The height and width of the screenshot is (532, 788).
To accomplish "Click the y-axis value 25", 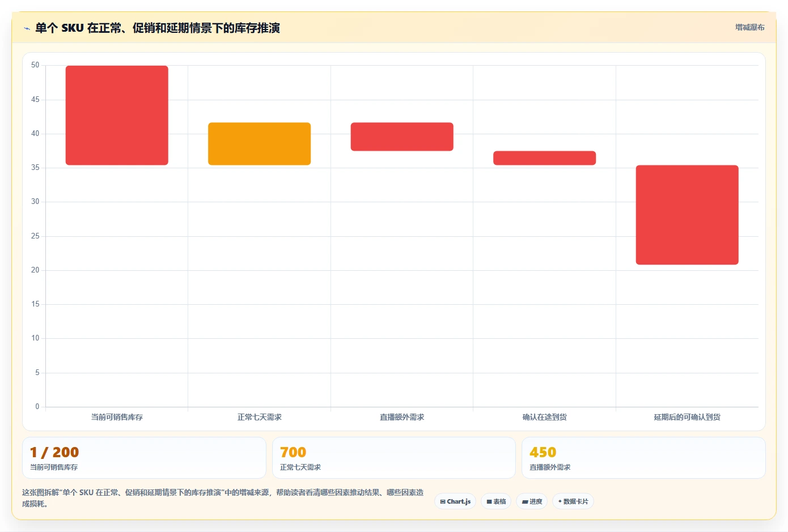I will 35,236.
